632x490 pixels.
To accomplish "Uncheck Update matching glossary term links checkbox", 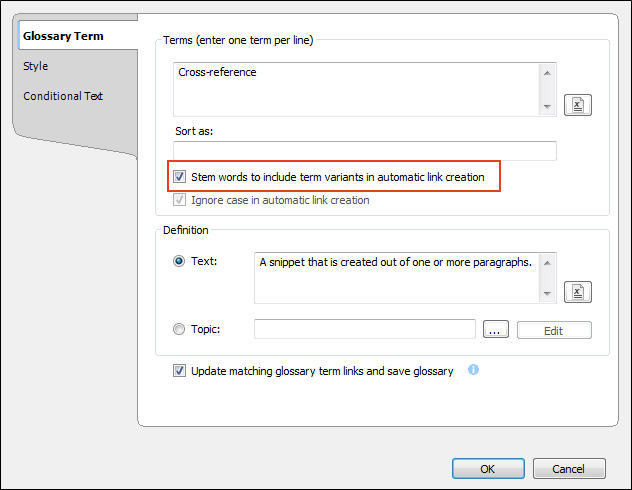I will coord(179,370).
